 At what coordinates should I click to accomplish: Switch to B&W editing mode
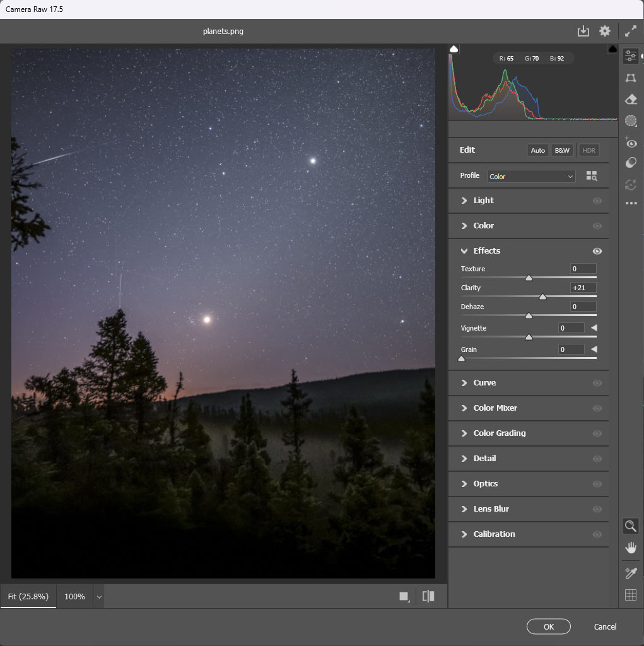pyautogui.click(x=562, y=150)
